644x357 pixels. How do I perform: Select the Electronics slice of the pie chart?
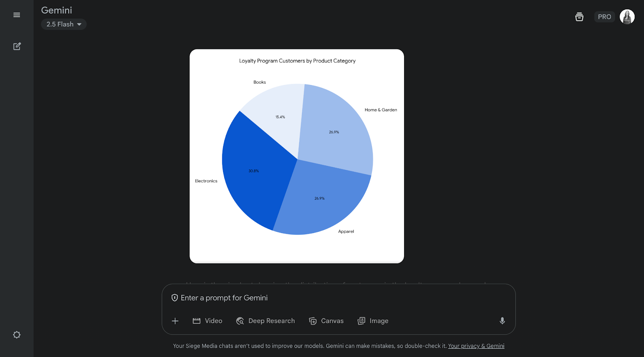[x=254, y=170]
